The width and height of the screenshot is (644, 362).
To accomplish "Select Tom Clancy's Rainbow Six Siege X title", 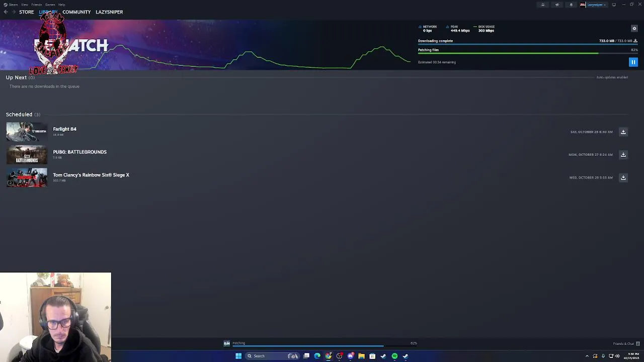I will 91,175.
